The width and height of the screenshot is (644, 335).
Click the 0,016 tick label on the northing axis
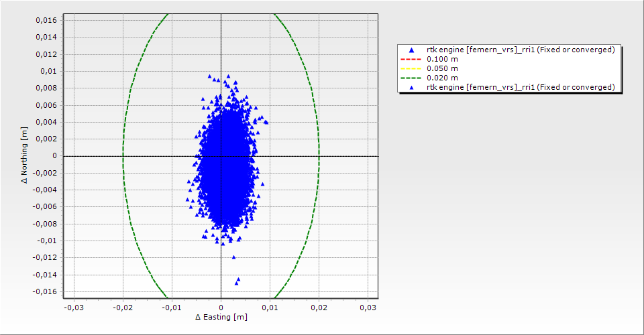click(47, 20)
